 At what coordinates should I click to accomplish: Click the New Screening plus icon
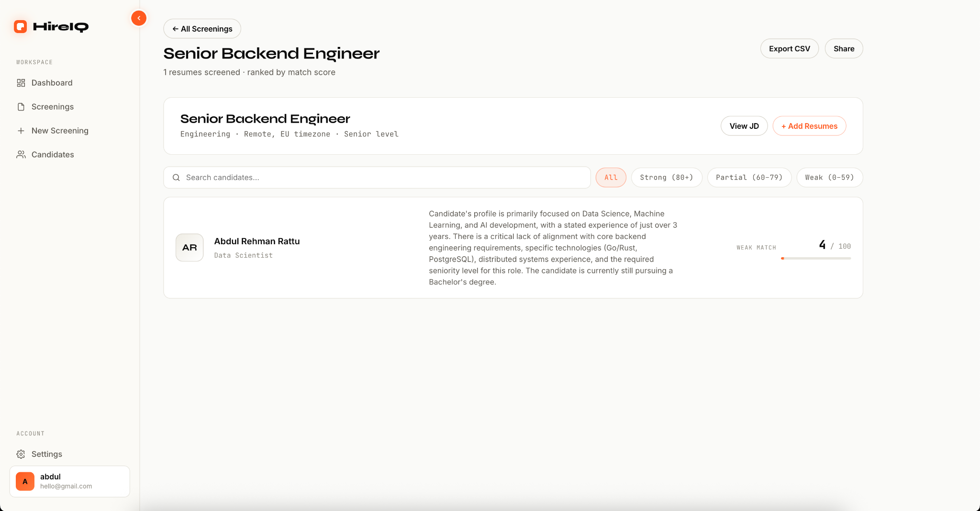coord(21,131)
